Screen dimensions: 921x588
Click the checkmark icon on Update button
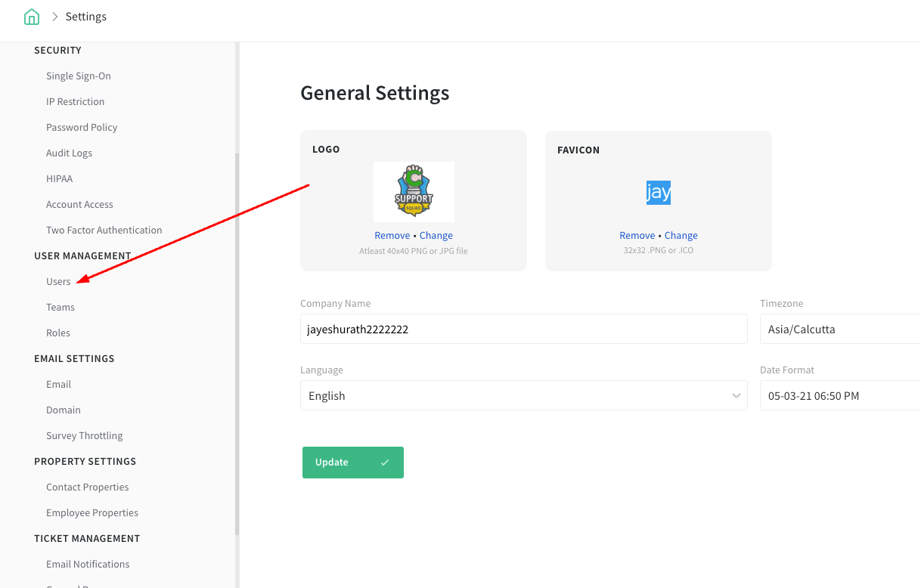385,463
